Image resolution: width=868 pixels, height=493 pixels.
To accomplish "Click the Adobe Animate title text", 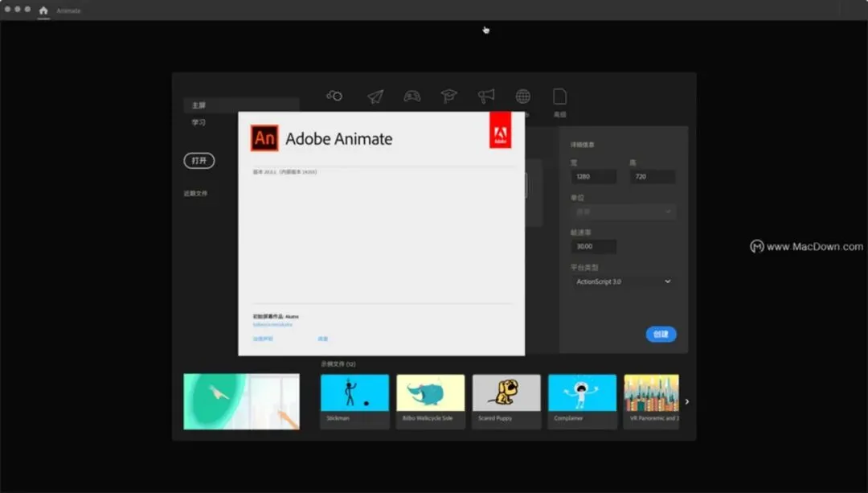I will click(x=339, y=138).
